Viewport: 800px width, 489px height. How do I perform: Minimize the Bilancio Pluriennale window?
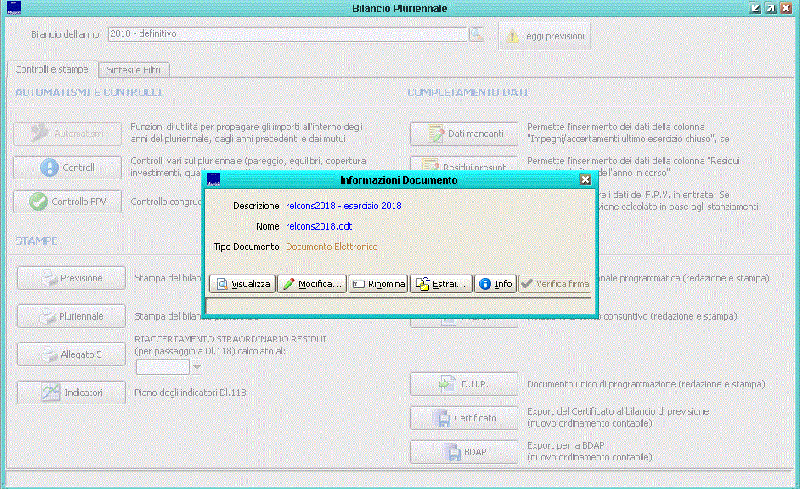coord(756,8)
